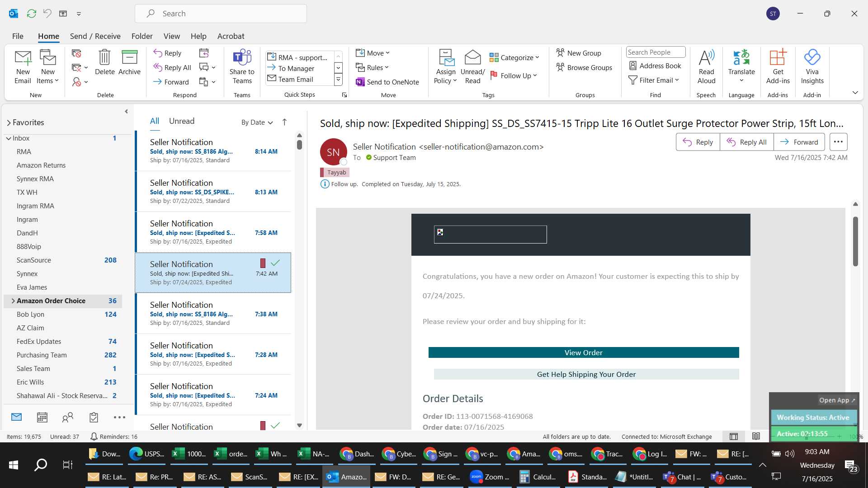Start Read Aloud
The height and width of the screenshot is (488, 868).
coord(706,67)
